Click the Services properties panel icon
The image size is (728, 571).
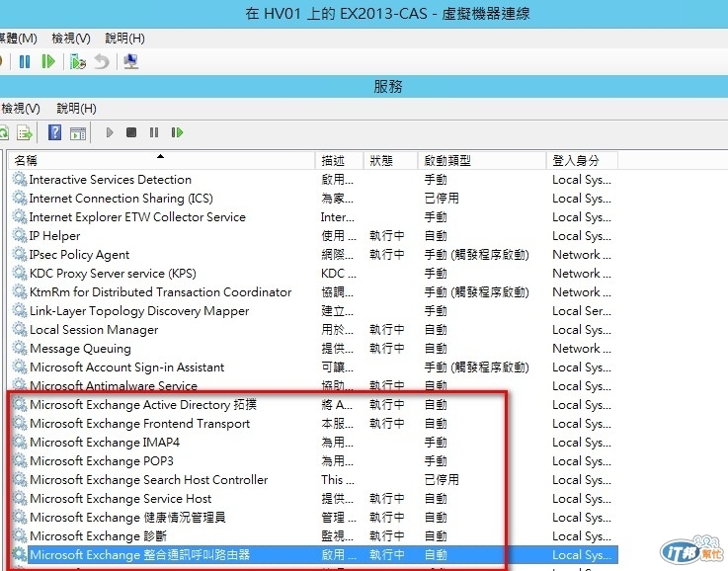[78, 133]
